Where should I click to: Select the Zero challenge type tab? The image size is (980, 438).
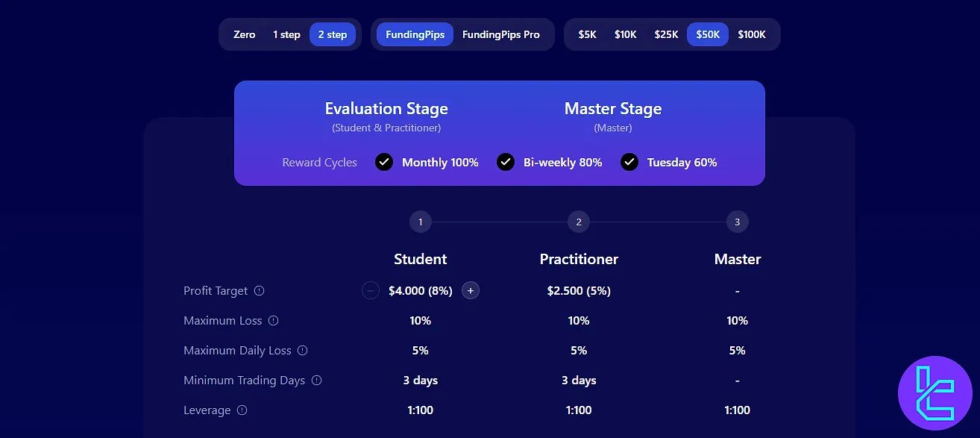coord(245,34)
